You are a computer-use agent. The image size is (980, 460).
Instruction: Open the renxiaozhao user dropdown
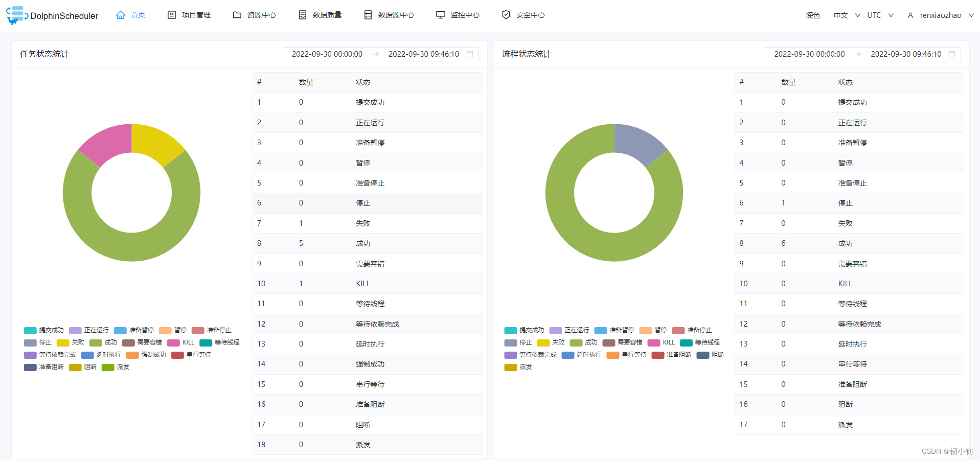pyautogui.click(x=941, y=15)
